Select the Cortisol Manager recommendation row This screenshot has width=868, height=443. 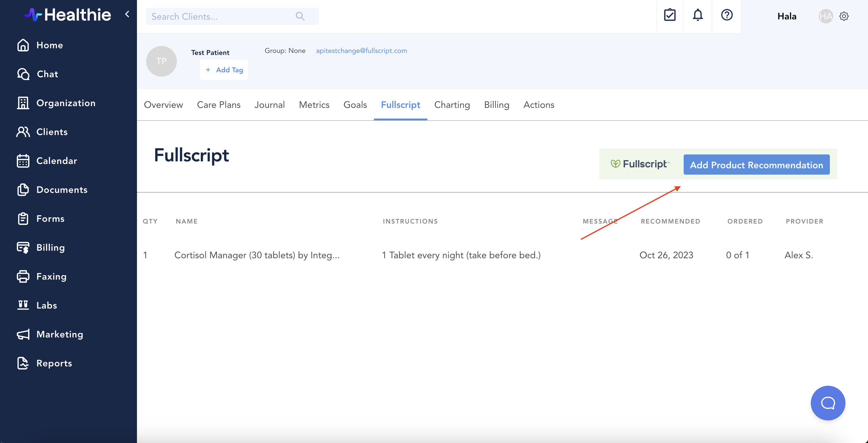tap(257, 255)
